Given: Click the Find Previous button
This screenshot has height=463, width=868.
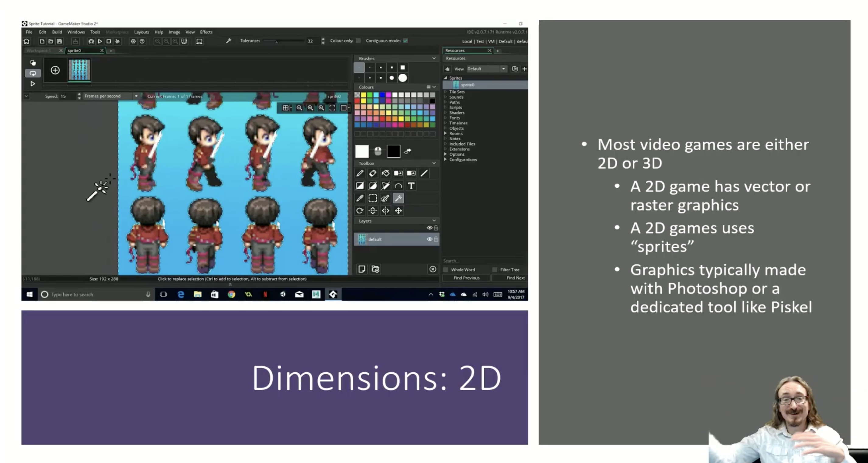Looking at the screenshot, I should coord(466,278).
